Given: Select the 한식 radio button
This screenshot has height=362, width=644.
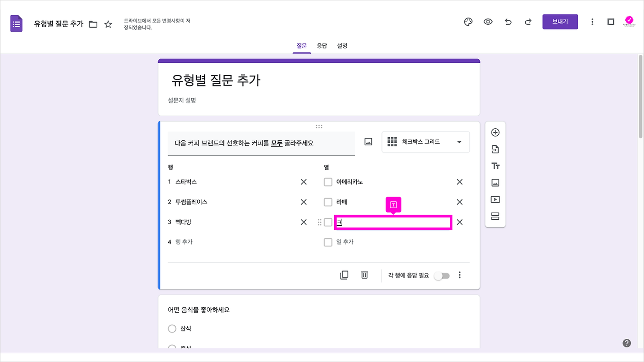Looking at the screenshot, I should click(172, 328).
